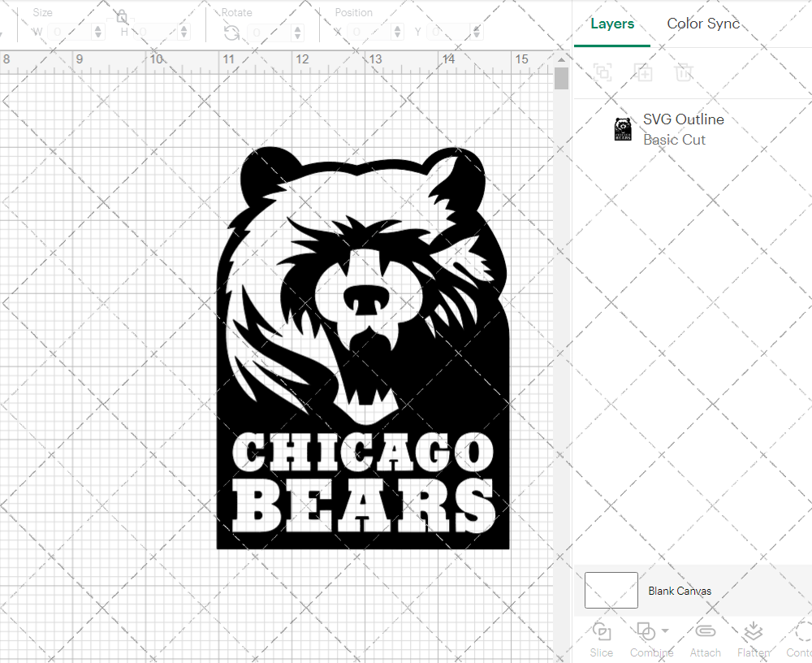Click the Width stepper arrows
The height and width of the screenshot is (663, 812).
tap(98, 32)
